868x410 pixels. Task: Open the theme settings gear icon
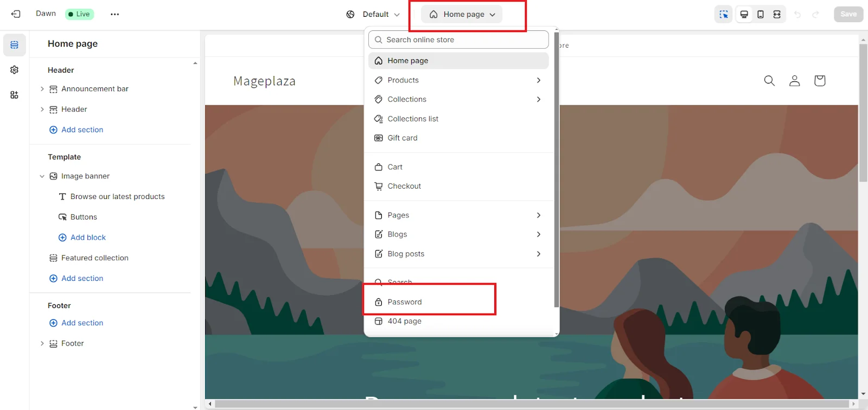point(15,70)
